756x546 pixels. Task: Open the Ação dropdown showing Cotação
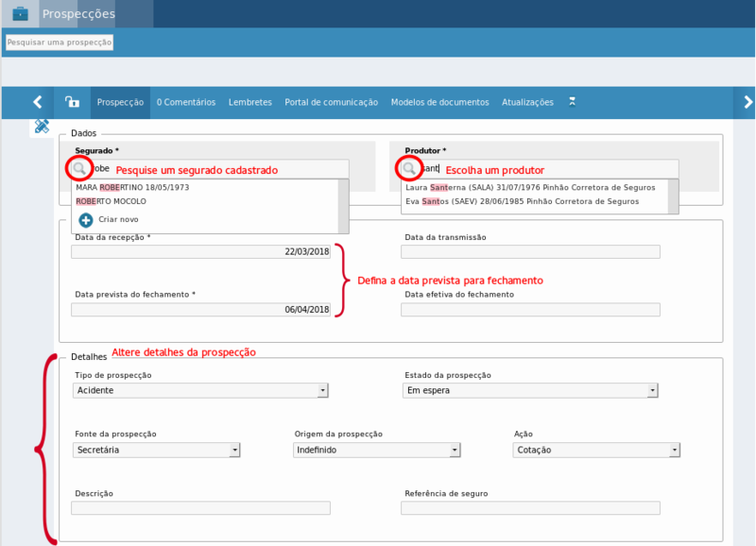(x=596, y=450)
